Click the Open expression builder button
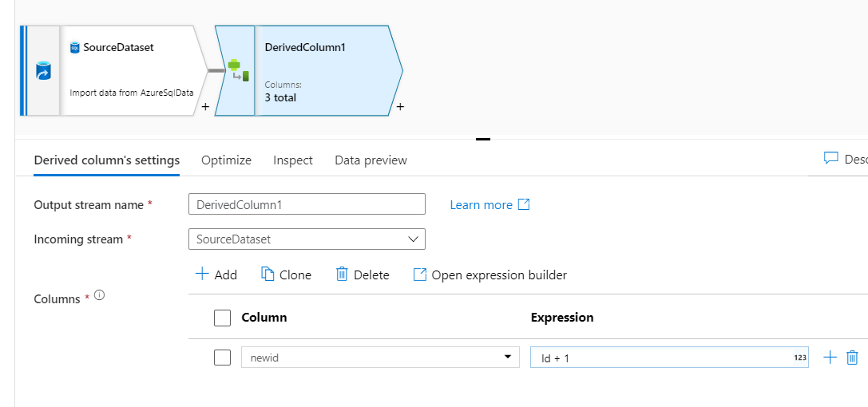 point(489,275)
